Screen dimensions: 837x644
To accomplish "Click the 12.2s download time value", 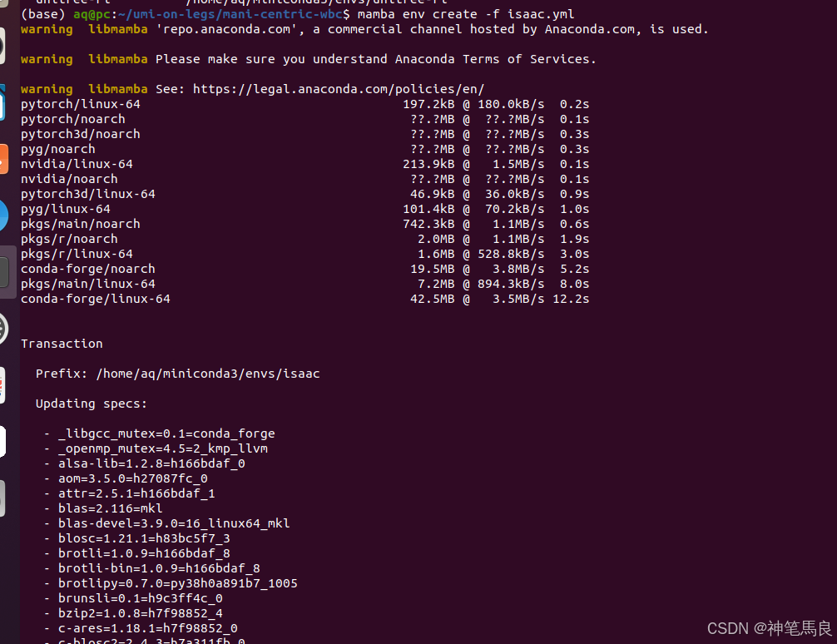I will [571, 298].
